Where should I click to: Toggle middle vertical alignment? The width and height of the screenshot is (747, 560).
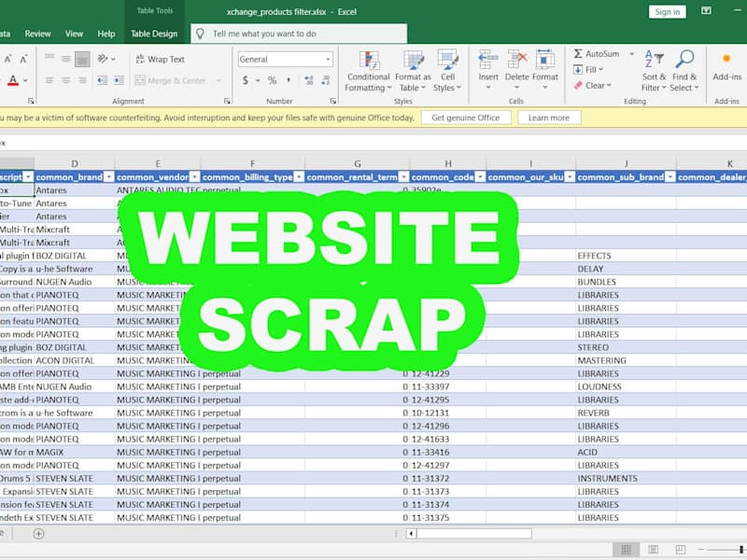pos(65,59)
